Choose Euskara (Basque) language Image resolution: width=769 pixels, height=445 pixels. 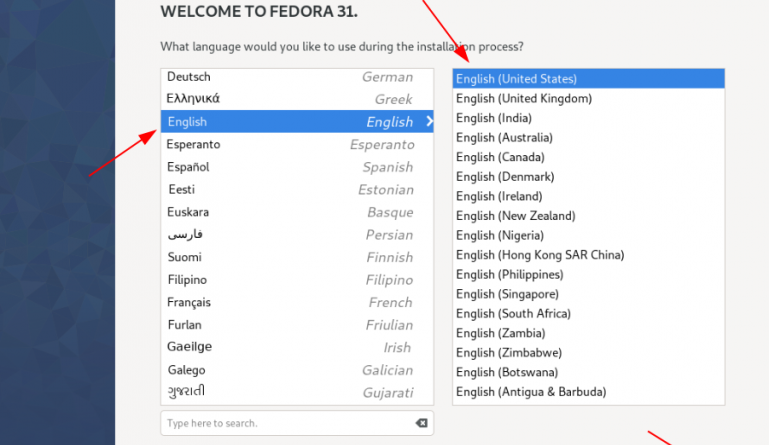tap(296, 212)
